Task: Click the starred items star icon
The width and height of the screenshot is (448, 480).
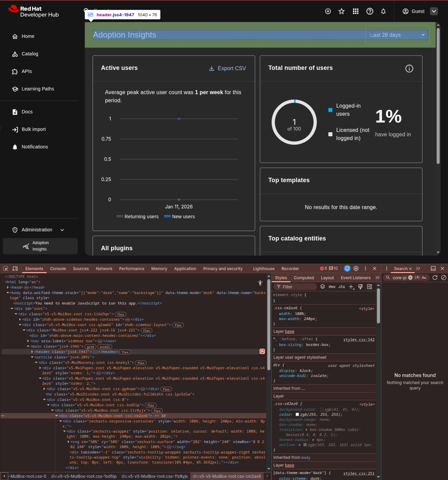Action: point(341,11)
